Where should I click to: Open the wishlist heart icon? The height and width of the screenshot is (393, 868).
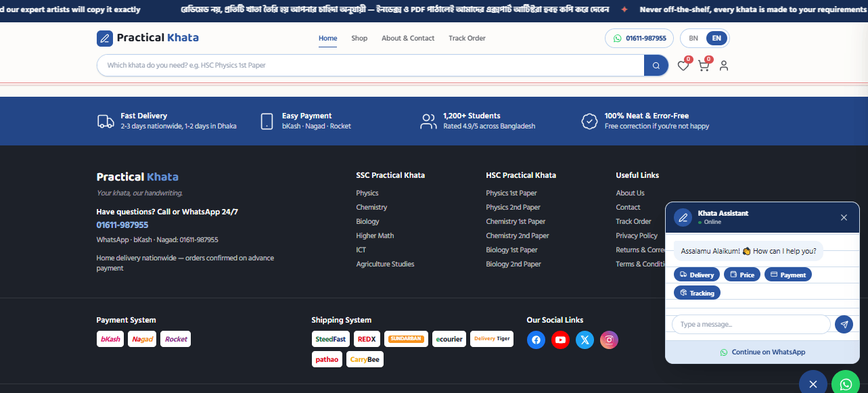tap(683, 66)
